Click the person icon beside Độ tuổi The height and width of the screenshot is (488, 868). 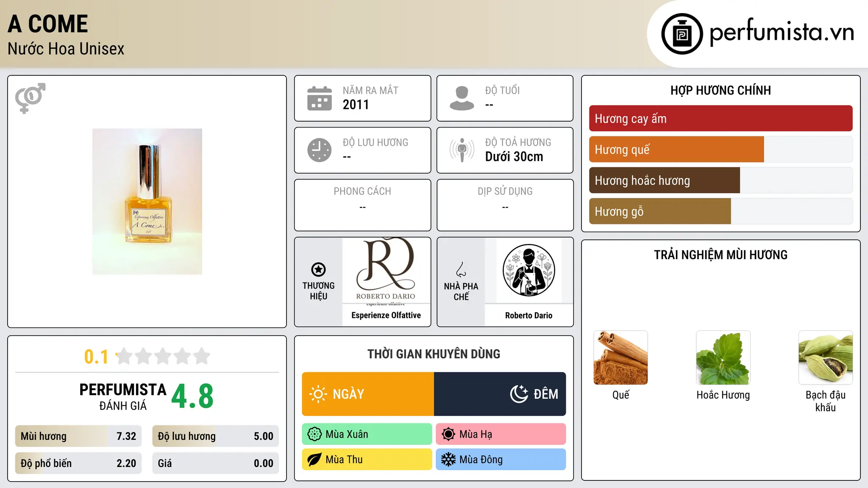462,98
